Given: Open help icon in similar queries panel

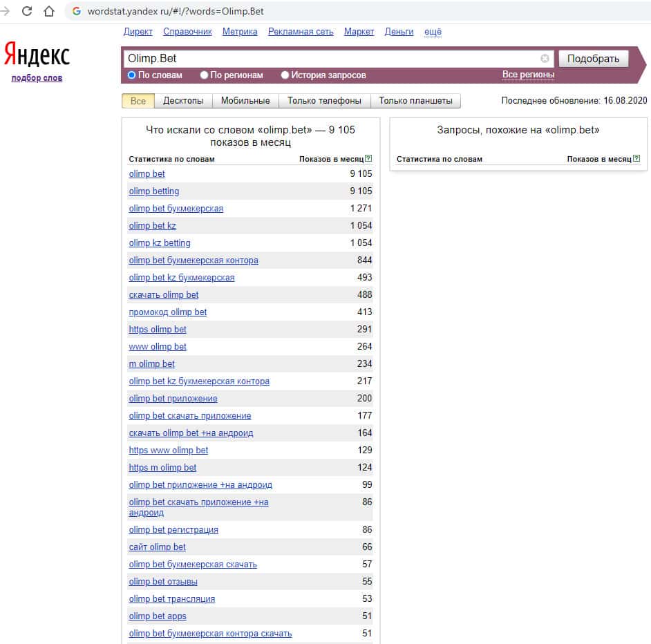Looking at the screenshot, I should [x=636, y=158].
